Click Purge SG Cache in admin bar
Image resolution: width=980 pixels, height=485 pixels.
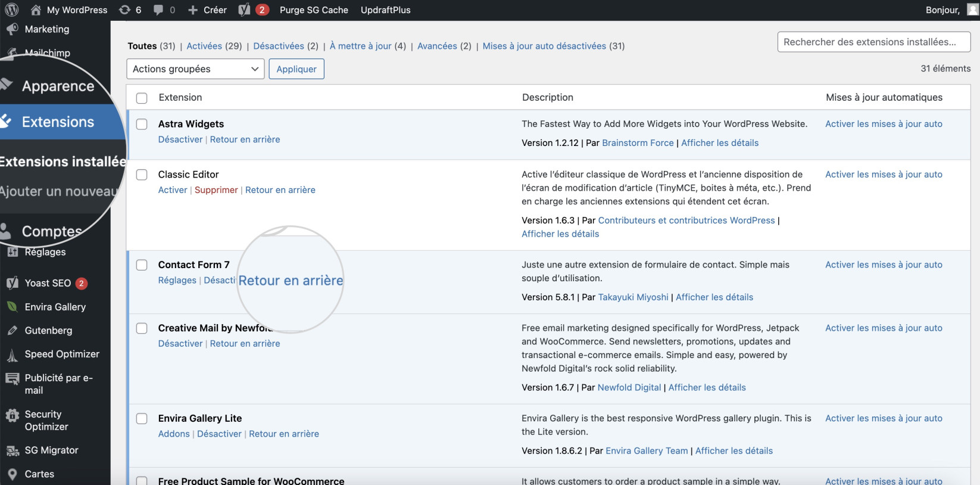[314, 10]
